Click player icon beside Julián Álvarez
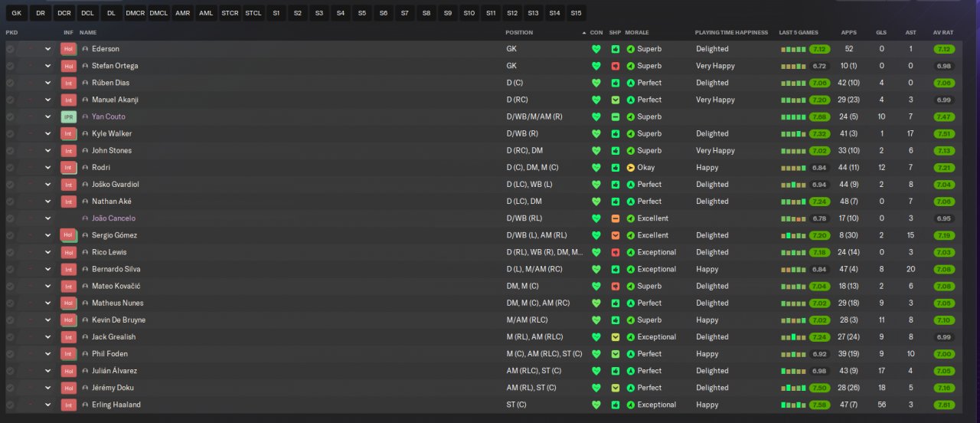This screenshot has height=423, width=980. click(x=85, y=371)
